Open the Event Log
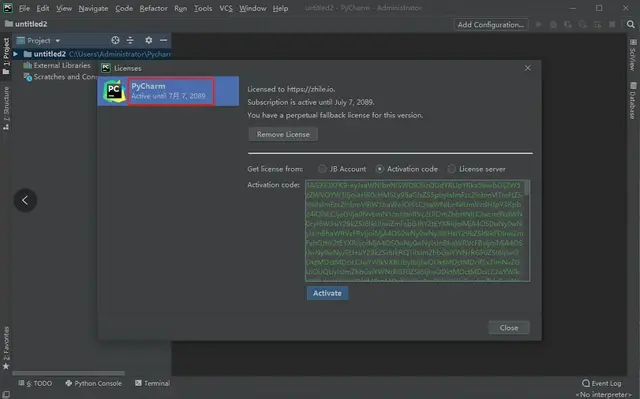The width and height of the screenshot is (640, 399). (x=602, y=383)
